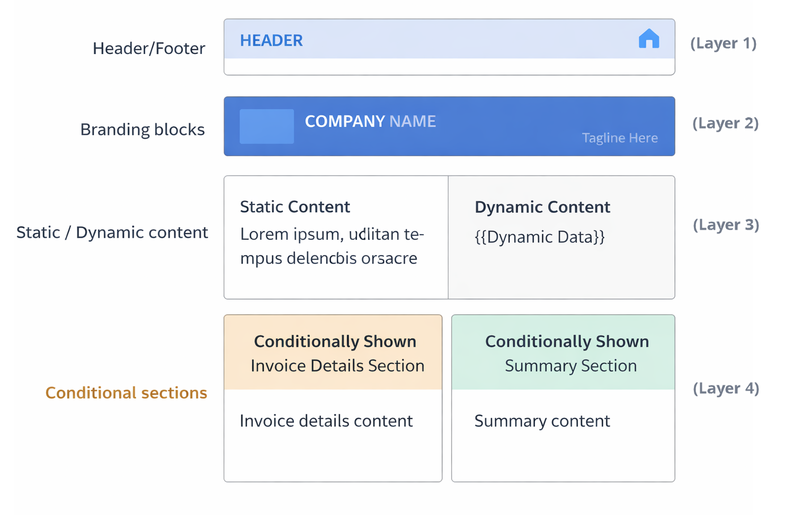The height and width of the screenshot is (515, 812).
Task: Click the Static / Dynamic content label
Action: [x=112, y=232]
